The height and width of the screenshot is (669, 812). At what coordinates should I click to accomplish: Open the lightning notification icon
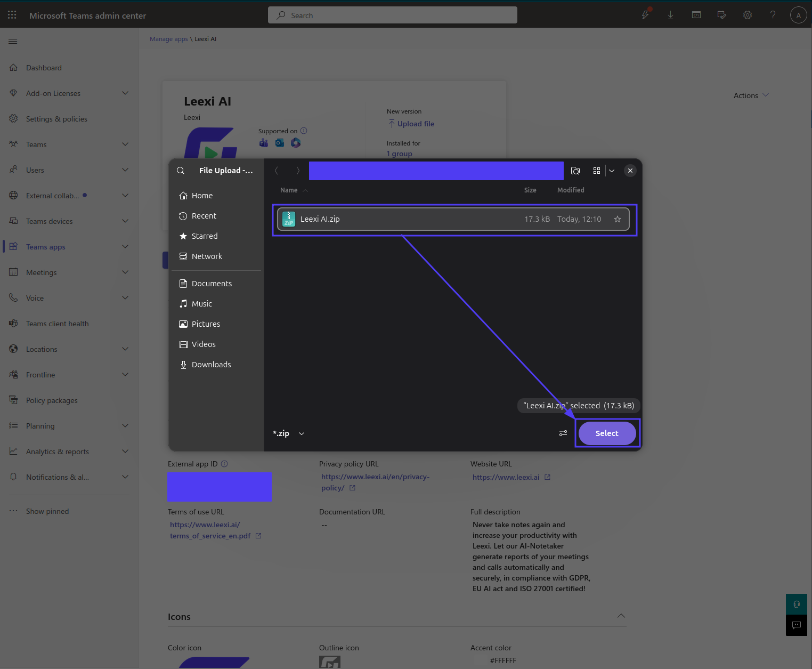click(645, 15)
